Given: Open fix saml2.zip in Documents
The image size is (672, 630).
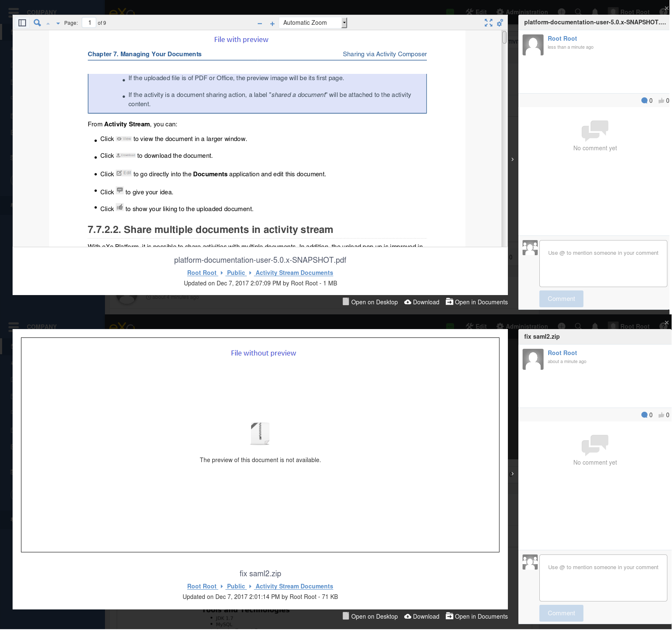Looking at the screenshot, I should (x=477, y=616).
